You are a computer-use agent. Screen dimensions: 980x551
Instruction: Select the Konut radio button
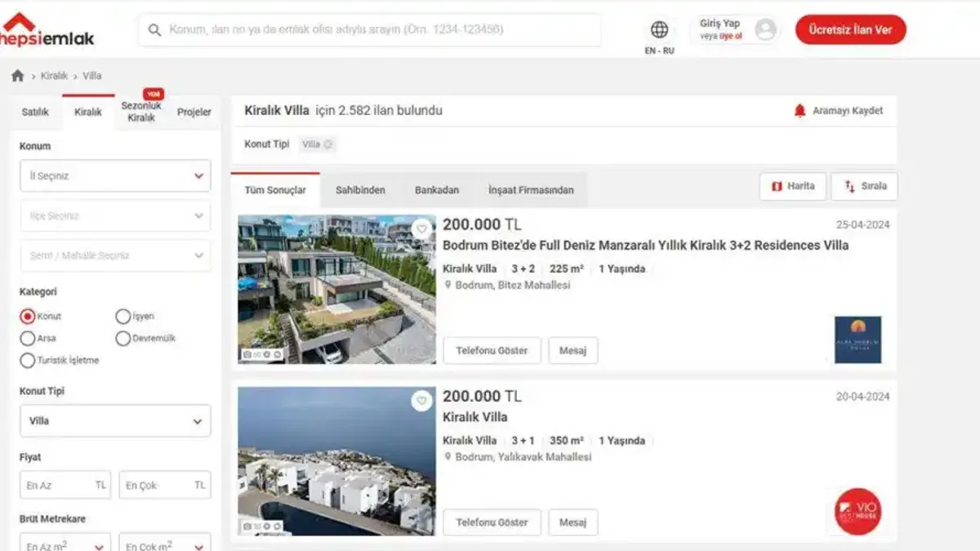[28, 316]
